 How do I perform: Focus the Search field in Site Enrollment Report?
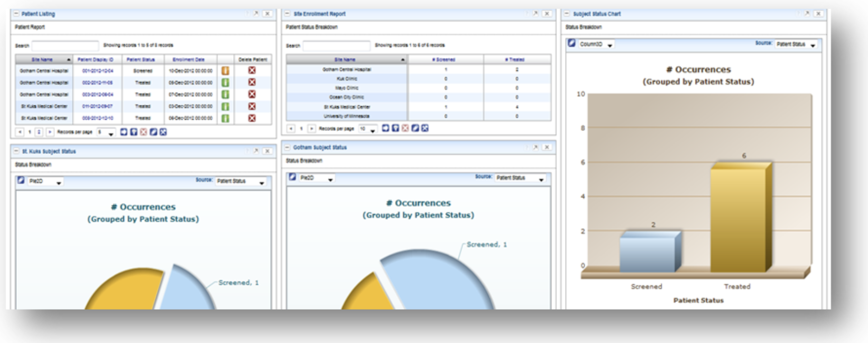[x=336, y=46]
